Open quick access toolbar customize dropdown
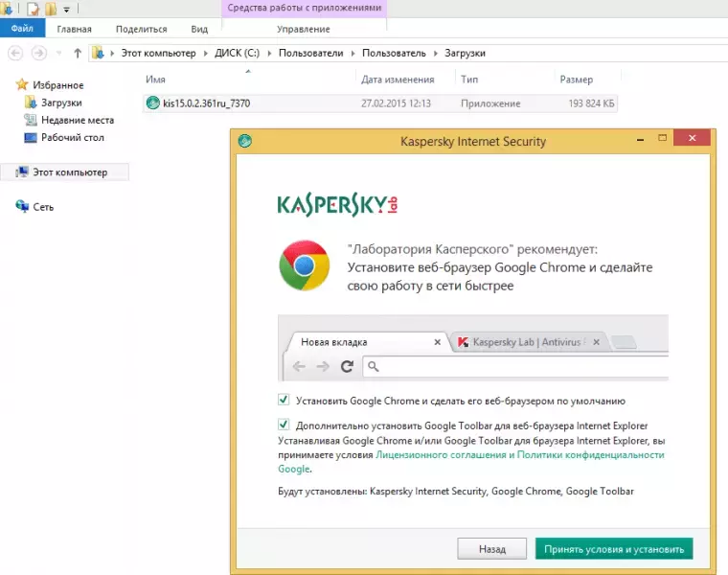The width and height of the screenshot is (728, 575). [66, 9]
